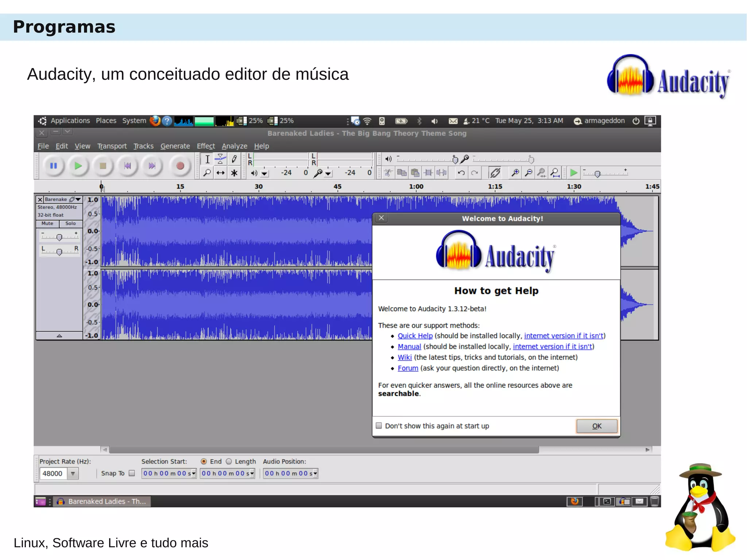The width and height of the screenshot is (747, 560).
Task: Open the Wiki link
Action: [405, 357]
